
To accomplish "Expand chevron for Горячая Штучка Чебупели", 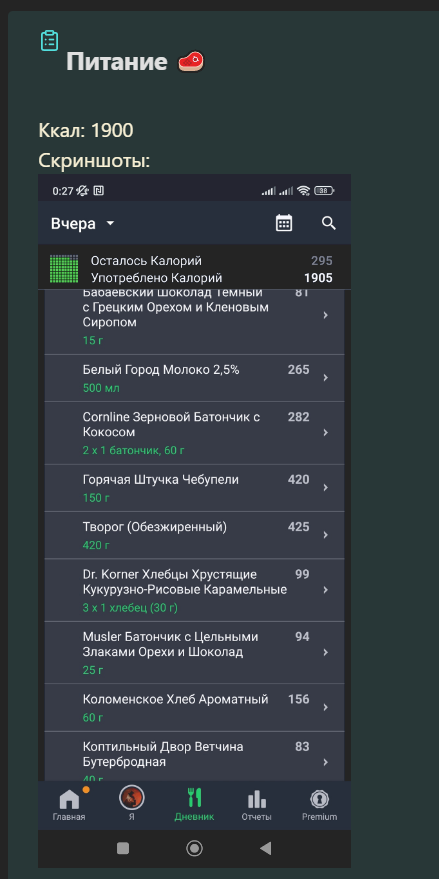I will 326,488.
